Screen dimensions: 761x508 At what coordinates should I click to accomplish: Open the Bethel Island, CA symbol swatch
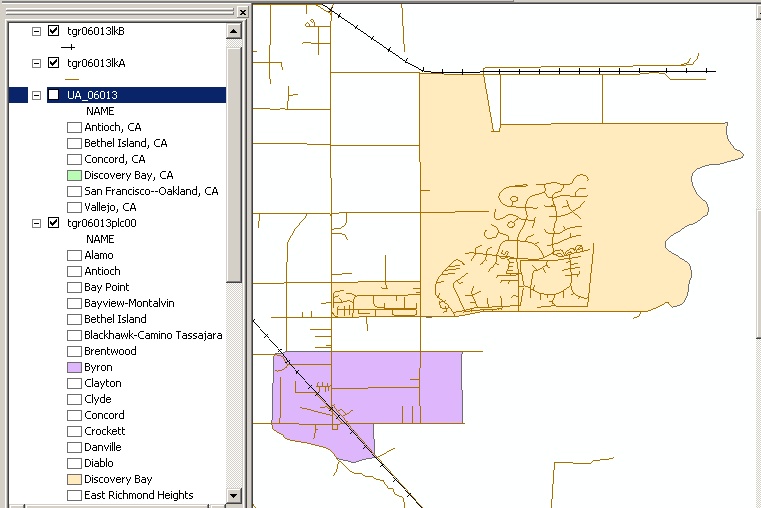[74, 144]
